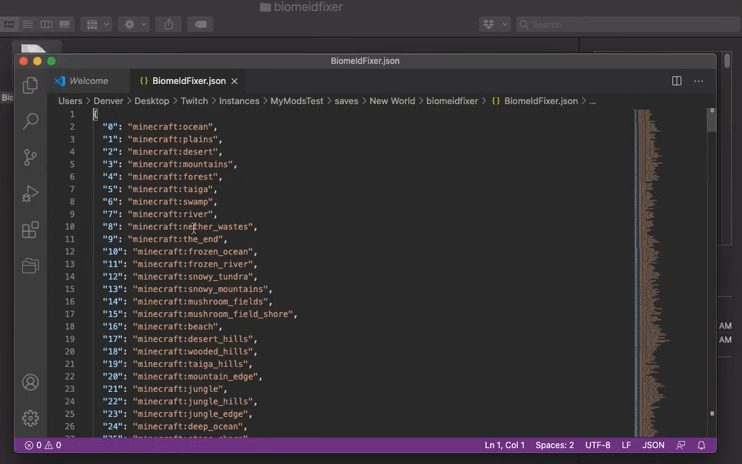The height and width of the screenshot is (464, 742).
Task: Open Finder action gear dropdown
Action: tap(134, 24)
